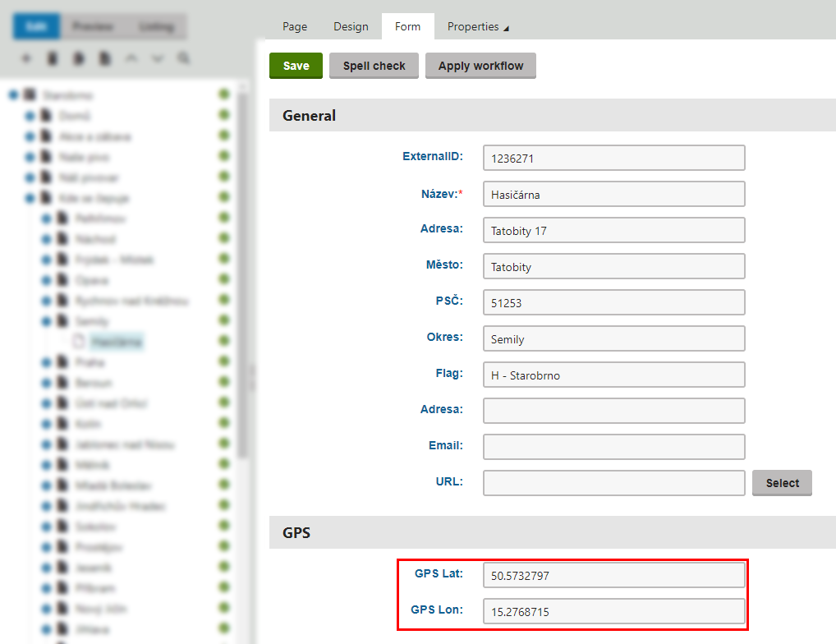
Task: Click the search magnifier icon in tree toolbar
Action: [183, 59]
